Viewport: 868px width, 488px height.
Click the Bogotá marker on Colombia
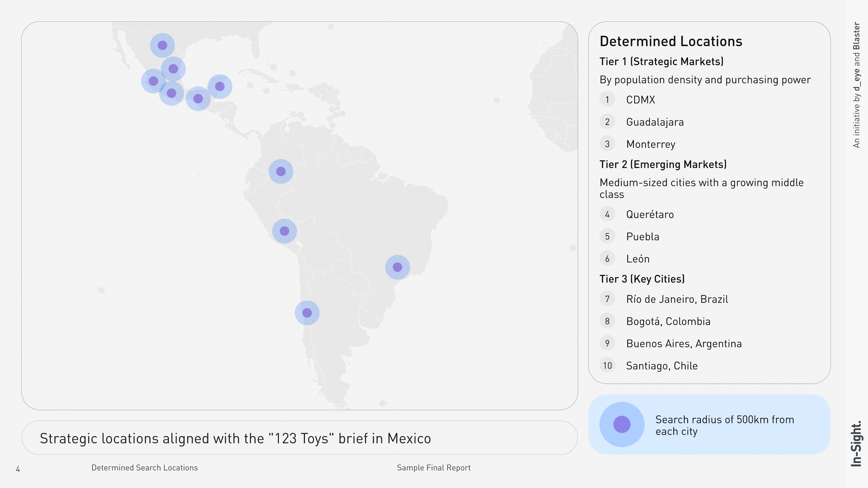point(281,171)
